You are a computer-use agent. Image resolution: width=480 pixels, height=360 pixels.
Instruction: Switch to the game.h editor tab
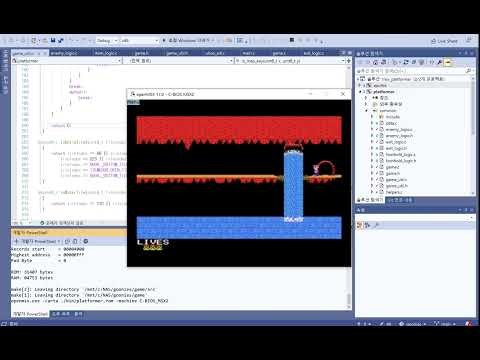[142, 53]
